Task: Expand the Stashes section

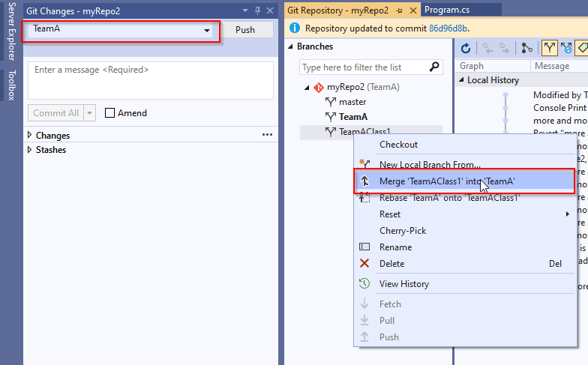Action: pyautogui.click(x=30, y=150)
